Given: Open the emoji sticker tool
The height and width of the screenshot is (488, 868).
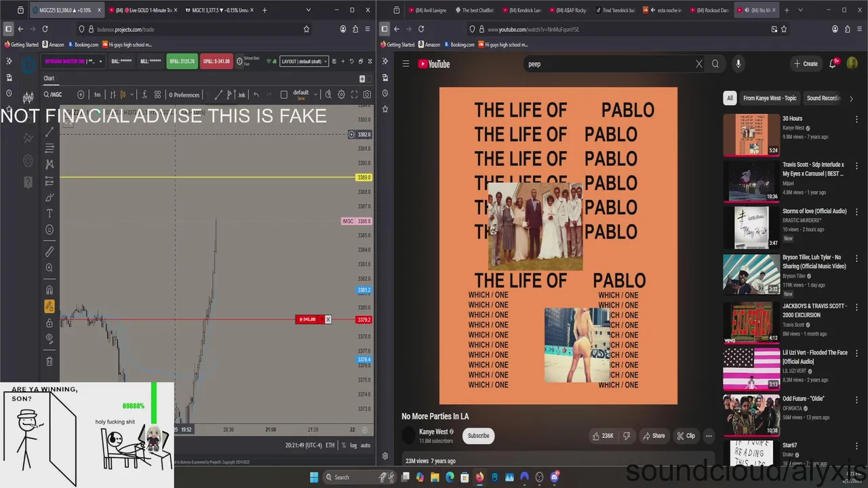Looking at the screenshot, I should click(50, 230).
